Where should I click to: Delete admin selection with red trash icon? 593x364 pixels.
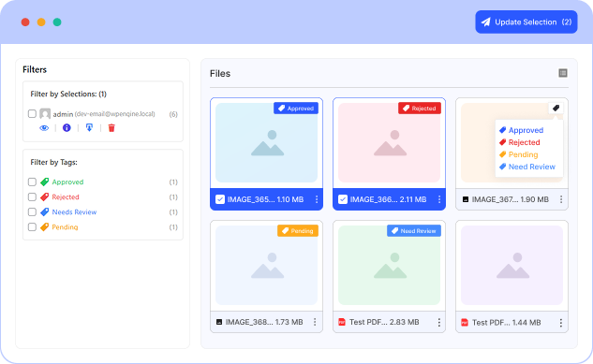(111, 128)
